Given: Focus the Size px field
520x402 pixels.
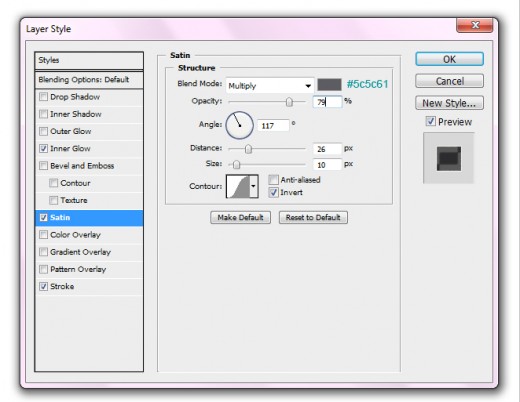Looking at the screenshot, I should 327,165.
